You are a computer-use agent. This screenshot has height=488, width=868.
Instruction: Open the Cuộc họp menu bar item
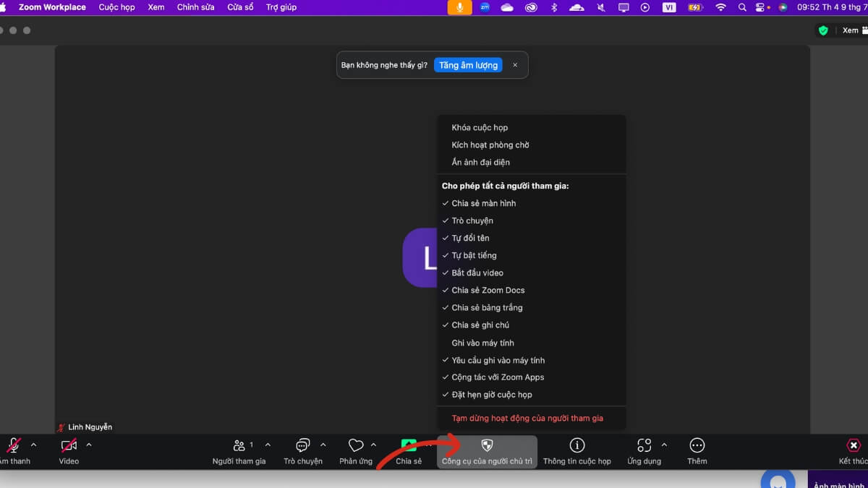coord(116,7)
